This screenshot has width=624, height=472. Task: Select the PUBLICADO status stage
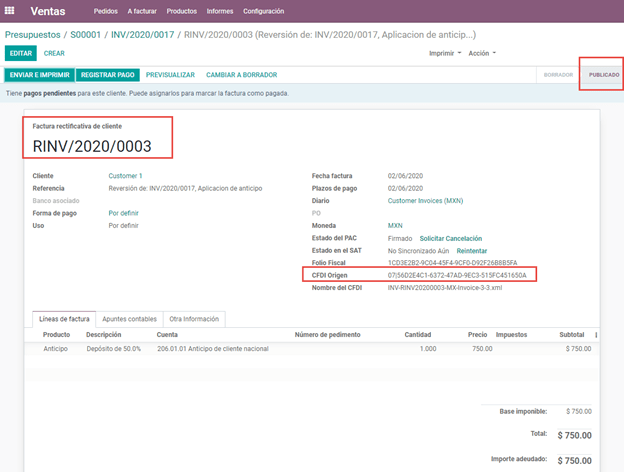(x=603, y=75)
